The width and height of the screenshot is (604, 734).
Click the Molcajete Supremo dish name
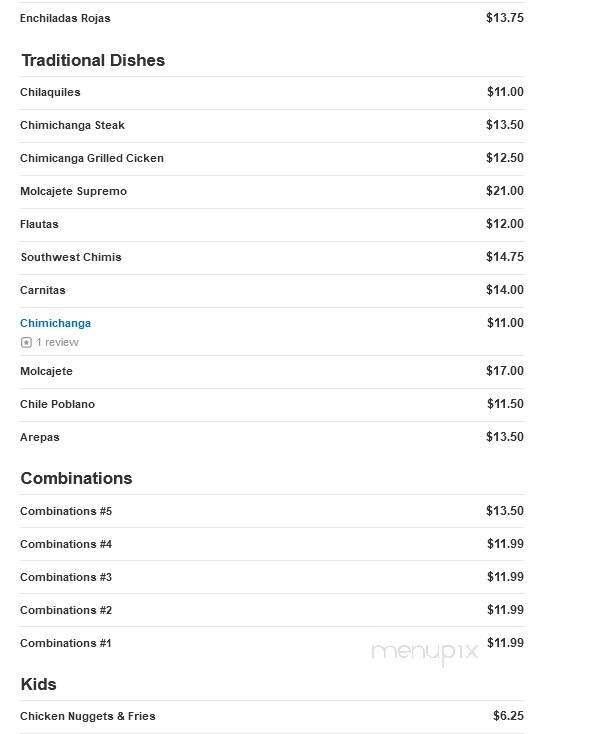pyautogui.click(x=74, y=191)
